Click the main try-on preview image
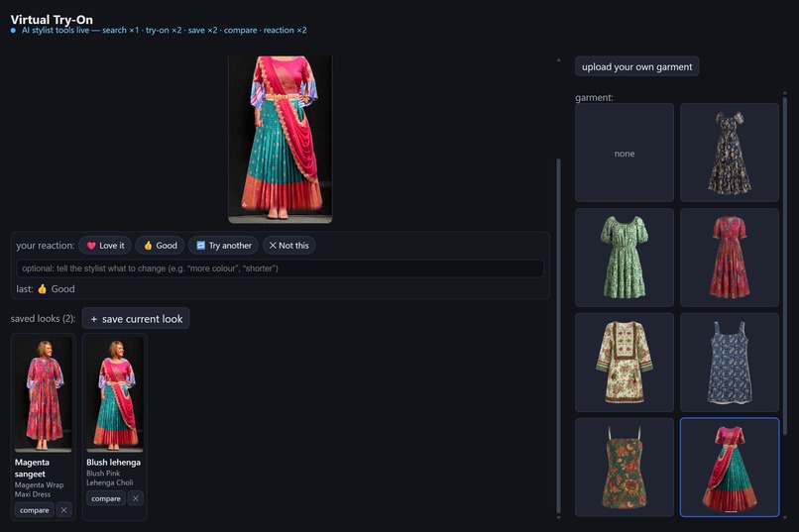The height and width of the screenshot is (532, 799). coord(281,140)
